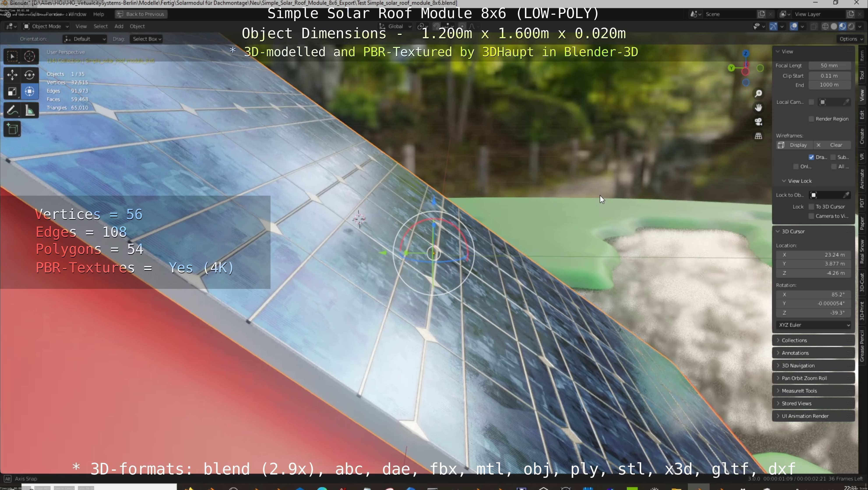This screenshot has width=868, height=490.
Task: Select the Move tool
Action: pyautogui.click(x=12, y=75)
